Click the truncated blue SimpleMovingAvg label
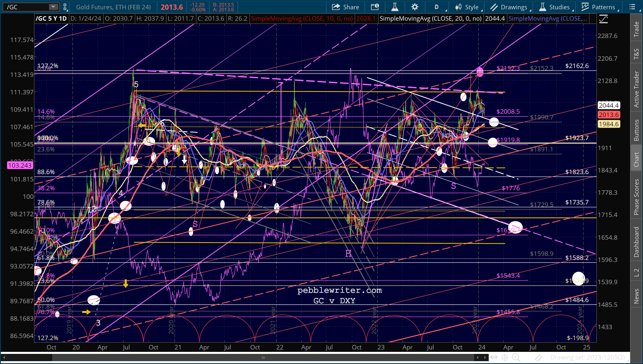The image size is (643, 364). pyautogui.click(x=548, y=19)
